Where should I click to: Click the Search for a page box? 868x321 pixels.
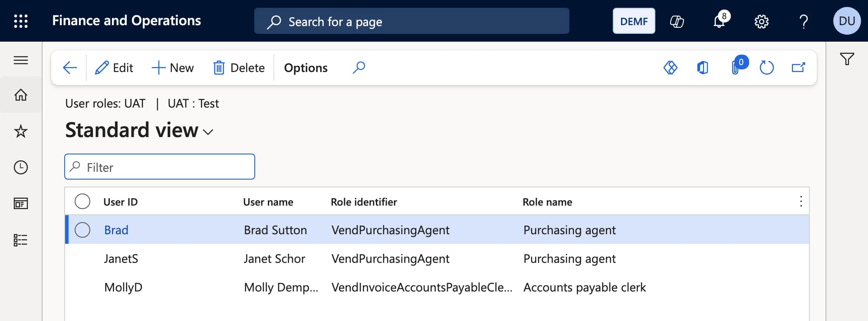point(411,21)
